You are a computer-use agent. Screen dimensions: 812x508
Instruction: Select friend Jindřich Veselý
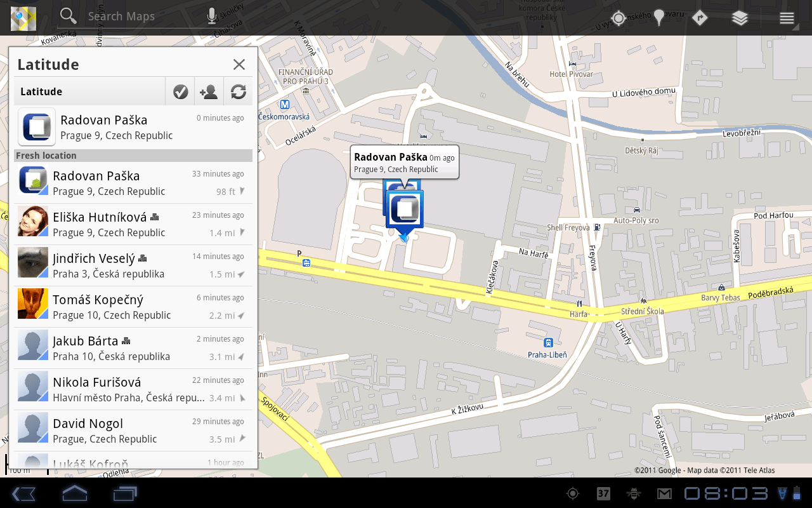pos(133,265)
